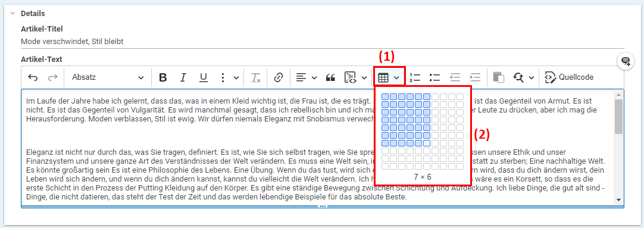The height and width of the screenshot is (228, 644).
Task: Click the add comment bubble icon
Action: pos(626,61)
